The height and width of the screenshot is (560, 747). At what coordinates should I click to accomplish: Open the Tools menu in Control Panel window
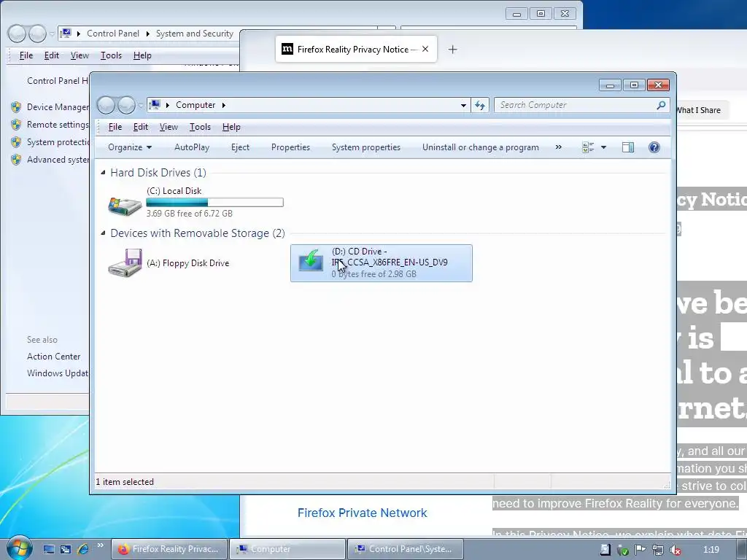(111, 55)
